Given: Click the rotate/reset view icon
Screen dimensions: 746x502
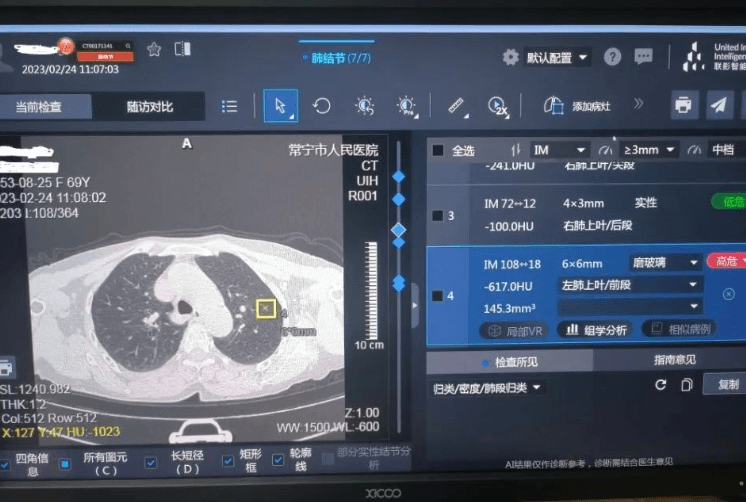Looking at the screenshot, I should click(321, 105).
